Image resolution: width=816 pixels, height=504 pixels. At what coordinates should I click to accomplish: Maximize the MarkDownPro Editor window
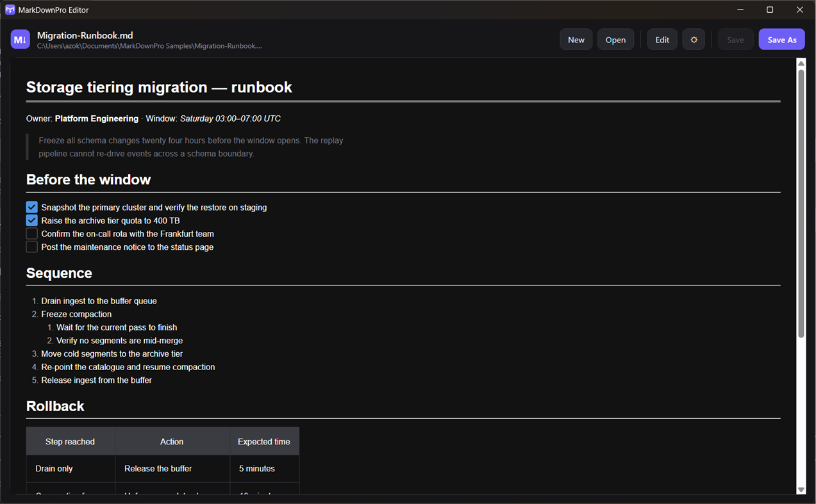pos(770,10)
